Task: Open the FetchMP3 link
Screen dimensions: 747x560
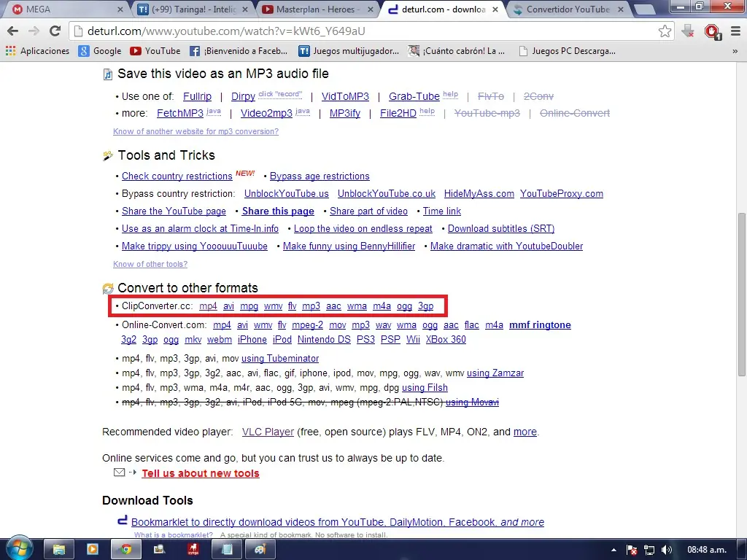Action: [x=180, y=113]
